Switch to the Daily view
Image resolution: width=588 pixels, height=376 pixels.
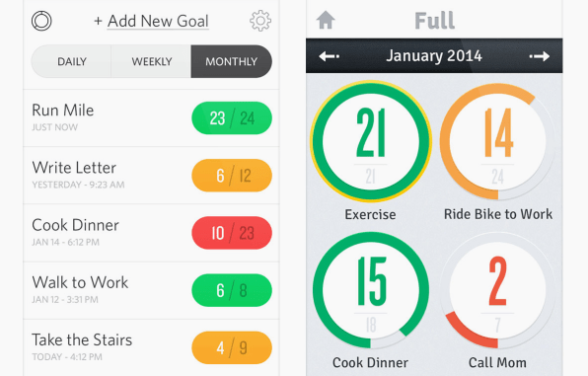71,61
